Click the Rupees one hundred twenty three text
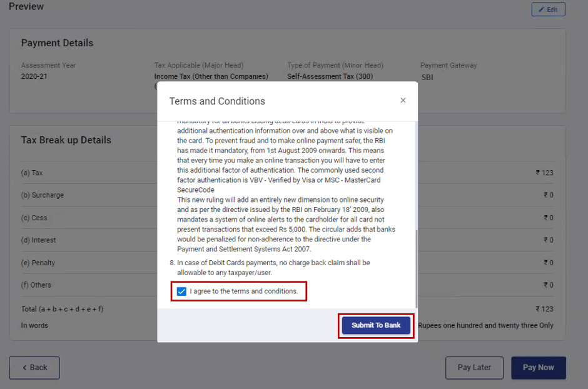The image size is (588, 389). click(x=485, y=325)
